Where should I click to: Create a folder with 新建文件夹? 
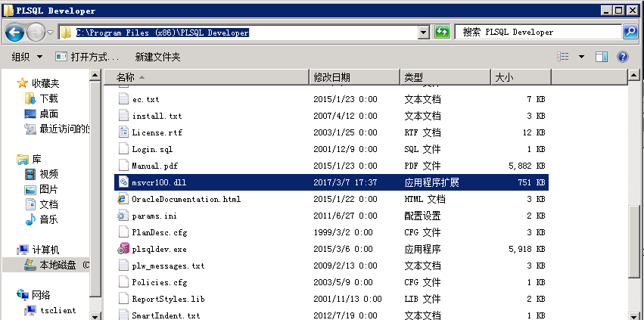tap(157, 57)
